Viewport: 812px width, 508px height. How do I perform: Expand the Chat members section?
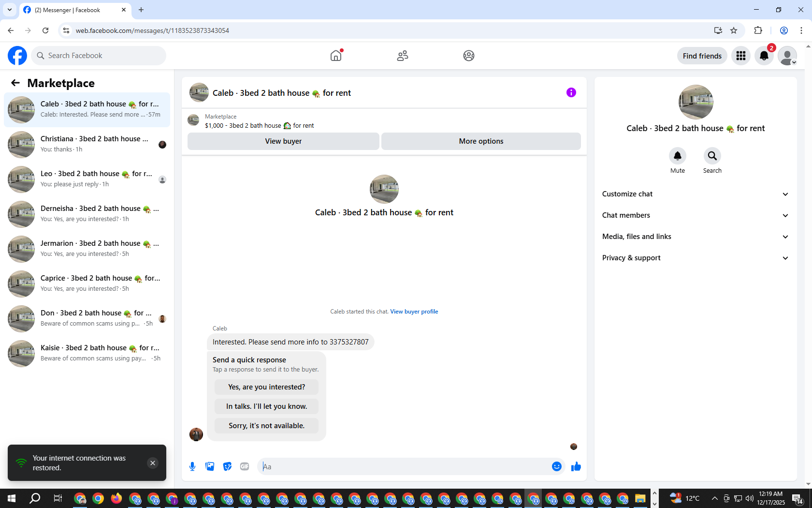[x=696, y=215]
